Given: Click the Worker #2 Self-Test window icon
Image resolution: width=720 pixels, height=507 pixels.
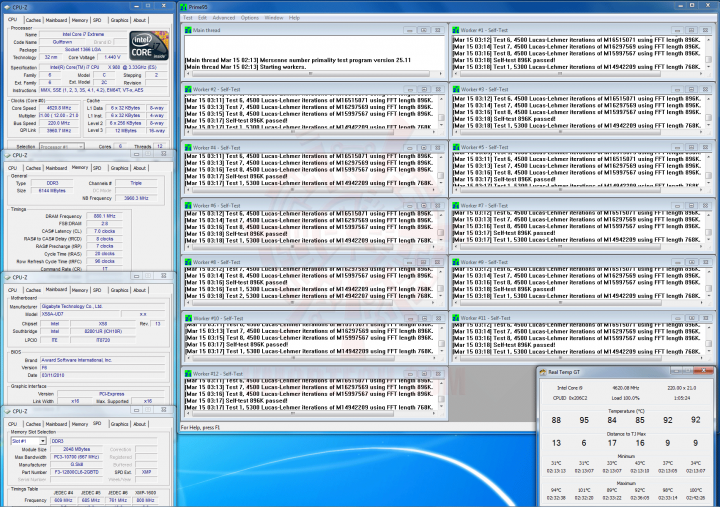Looking at the screenshot, I should point(188,89).
